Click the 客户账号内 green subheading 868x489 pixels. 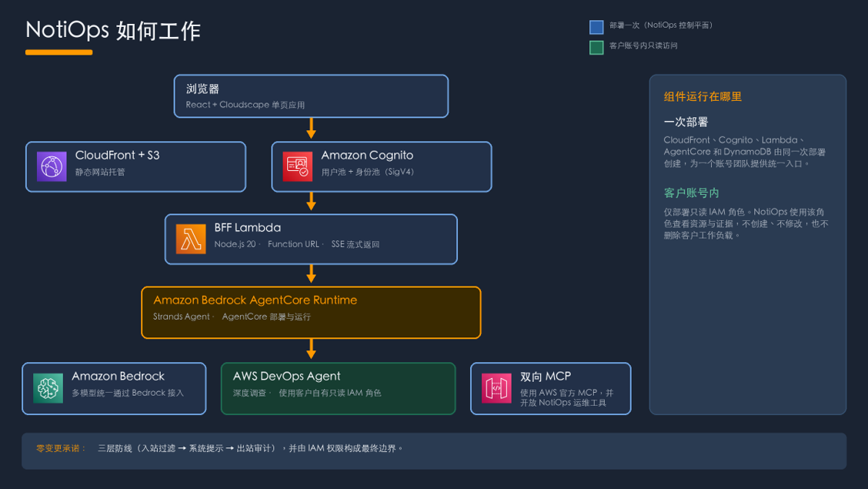[692, 193]
